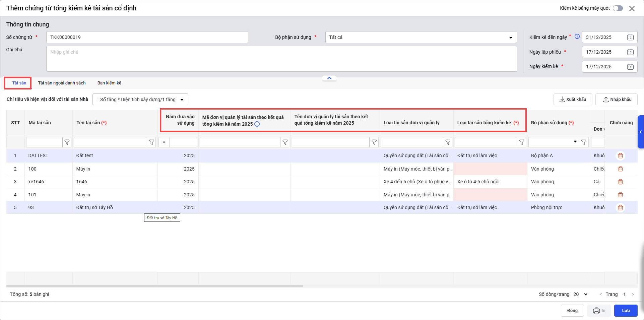
Task: Switch to Tài sản ngoài danh sách tab
Action: (62, 83)
